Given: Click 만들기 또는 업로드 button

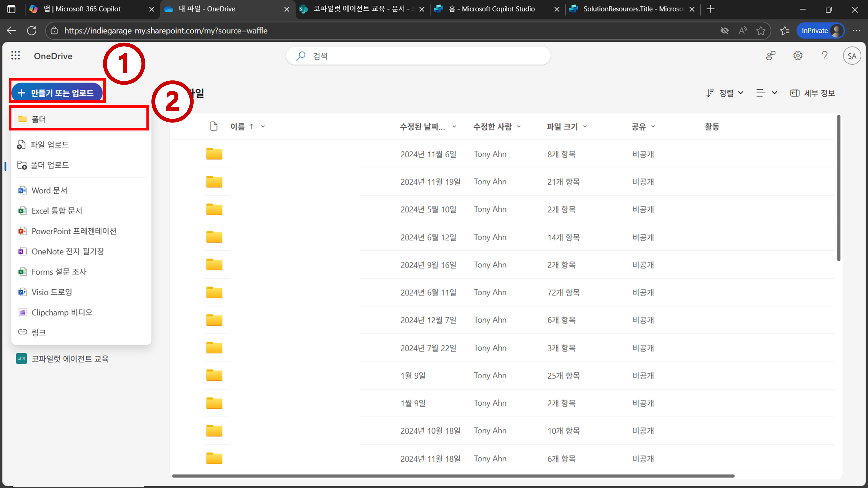Looking at the screenshot, I should tap(57, 93).
